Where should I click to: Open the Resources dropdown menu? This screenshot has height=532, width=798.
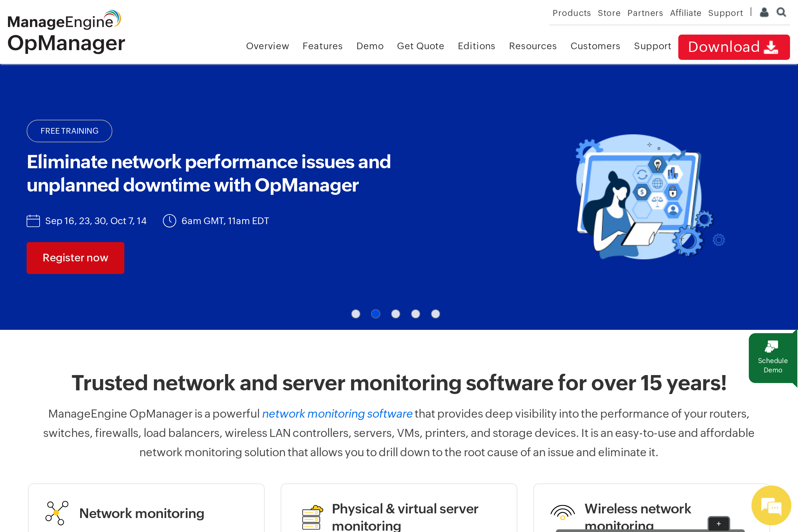click(533, 46)
